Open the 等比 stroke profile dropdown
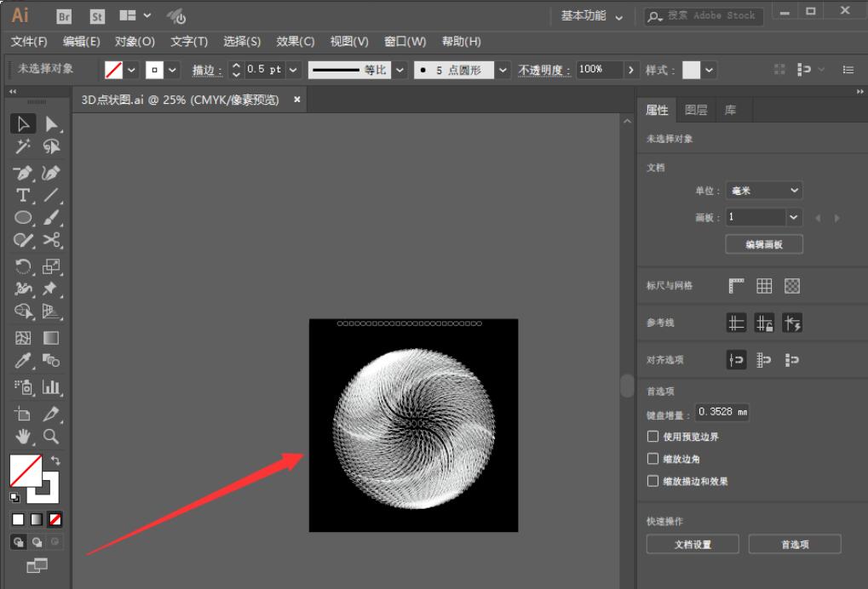Viewport: 868px width, 589px height. [400, 70]
